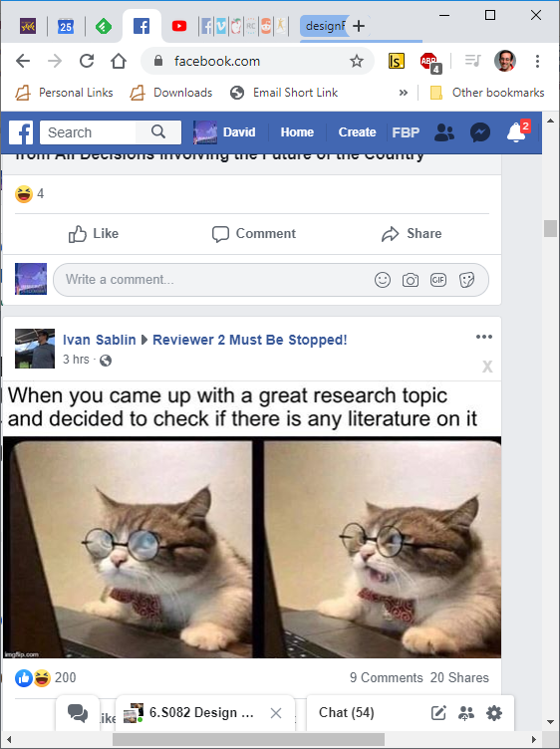Compose a new message in the Chat bar
This screenshot has width=560, height=749.
(438, 713)
